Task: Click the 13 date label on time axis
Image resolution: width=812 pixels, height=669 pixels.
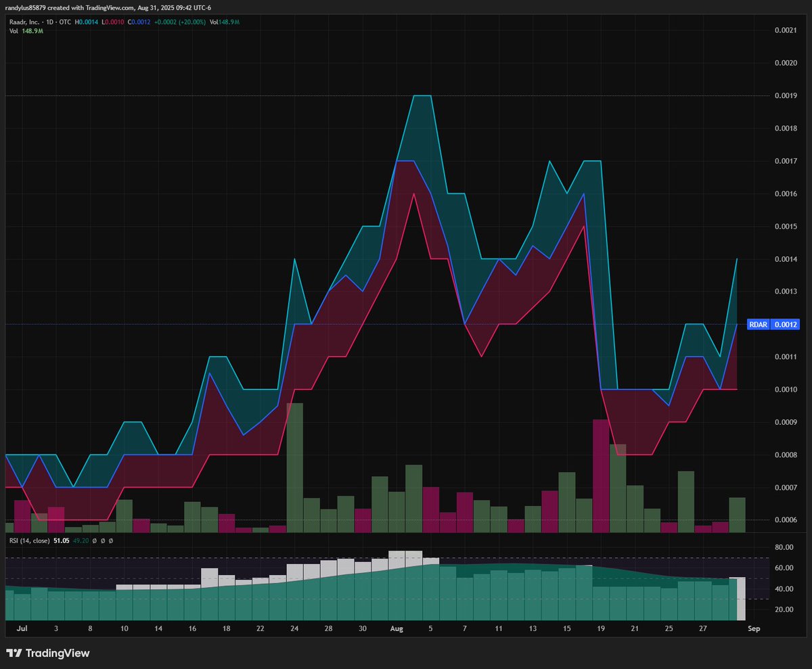Action: (x=533, y=629)
